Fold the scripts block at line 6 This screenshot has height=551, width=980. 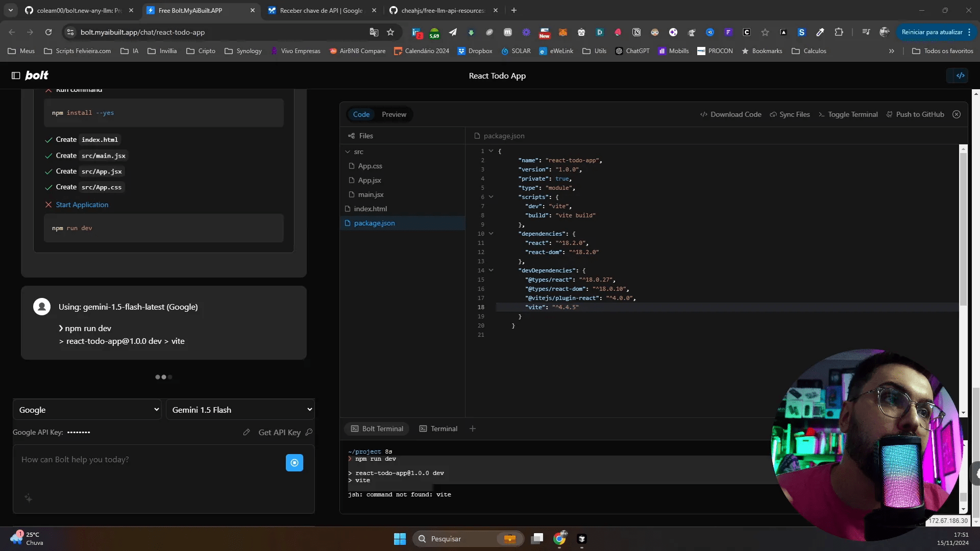(x=491, y=196)
